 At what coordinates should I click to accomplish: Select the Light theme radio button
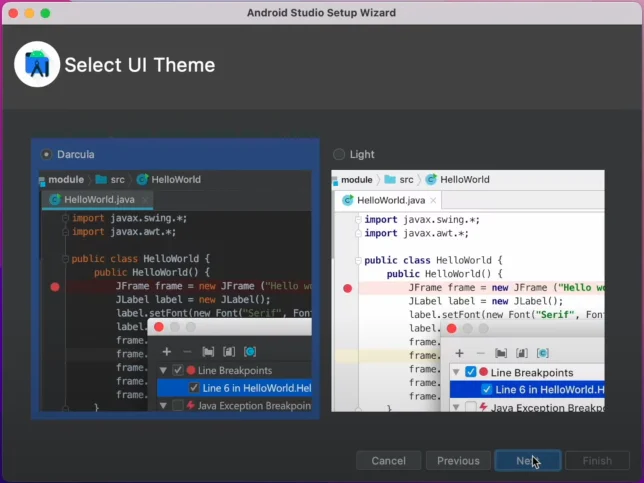(x=339, y=154)
